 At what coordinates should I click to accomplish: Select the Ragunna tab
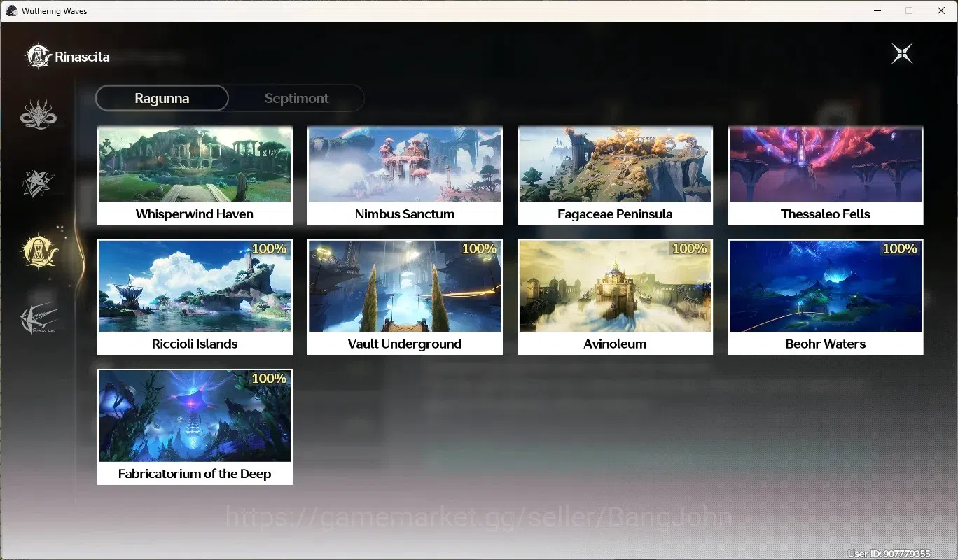[x=162, y=98]
